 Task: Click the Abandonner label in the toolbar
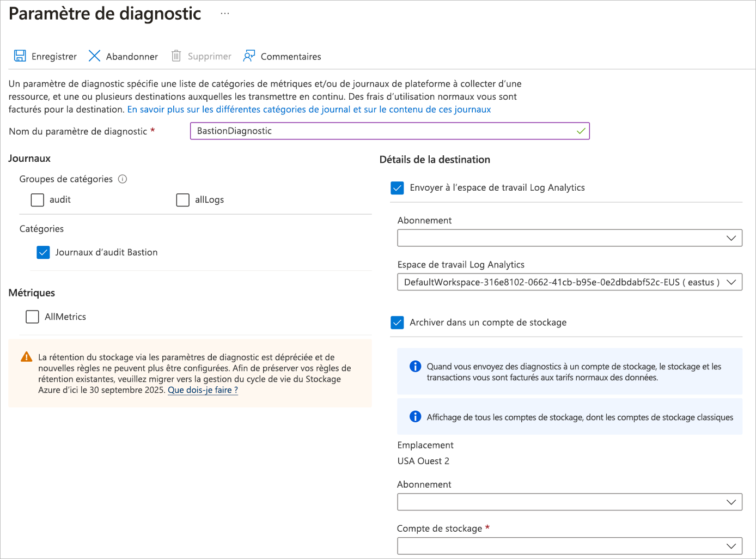(132, 57)
